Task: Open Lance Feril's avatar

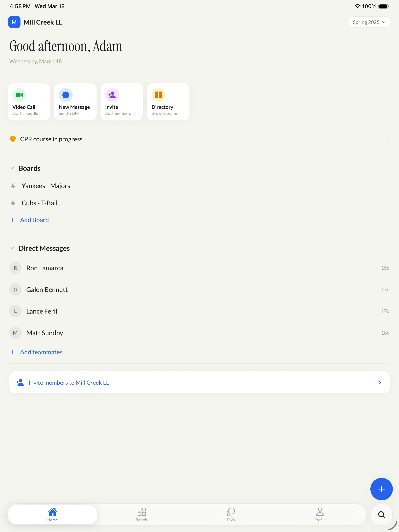Action: tap(15, 311)
